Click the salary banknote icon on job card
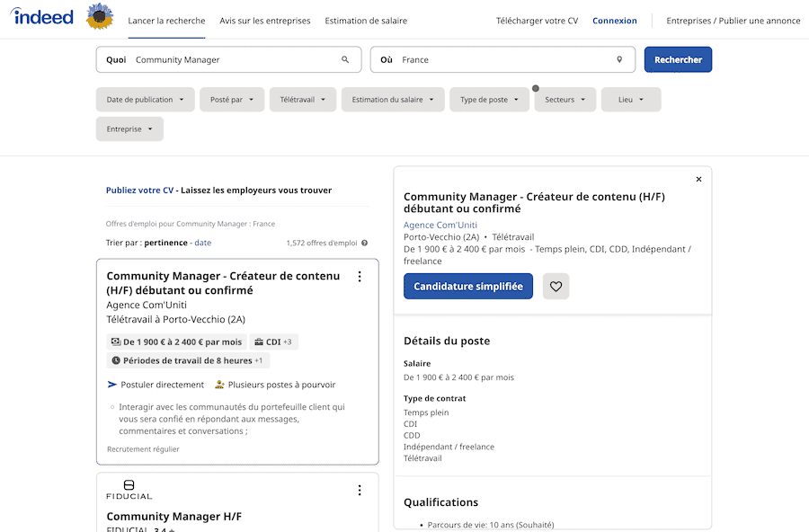 point(116,341)
